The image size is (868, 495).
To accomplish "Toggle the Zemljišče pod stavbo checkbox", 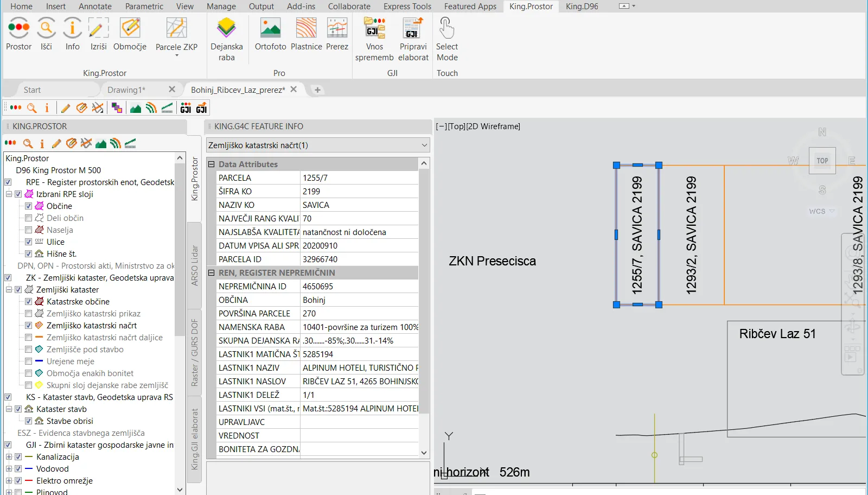I will (x=29, y=350).
